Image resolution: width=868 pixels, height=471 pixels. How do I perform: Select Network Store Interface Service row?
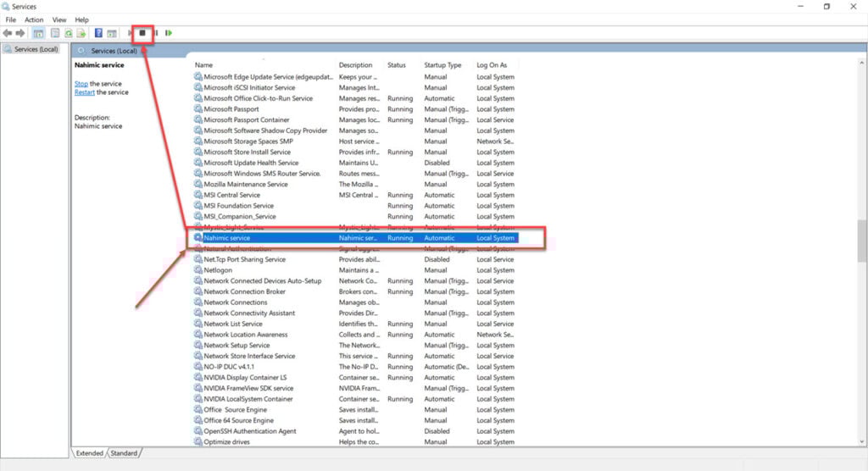[355, 356]
